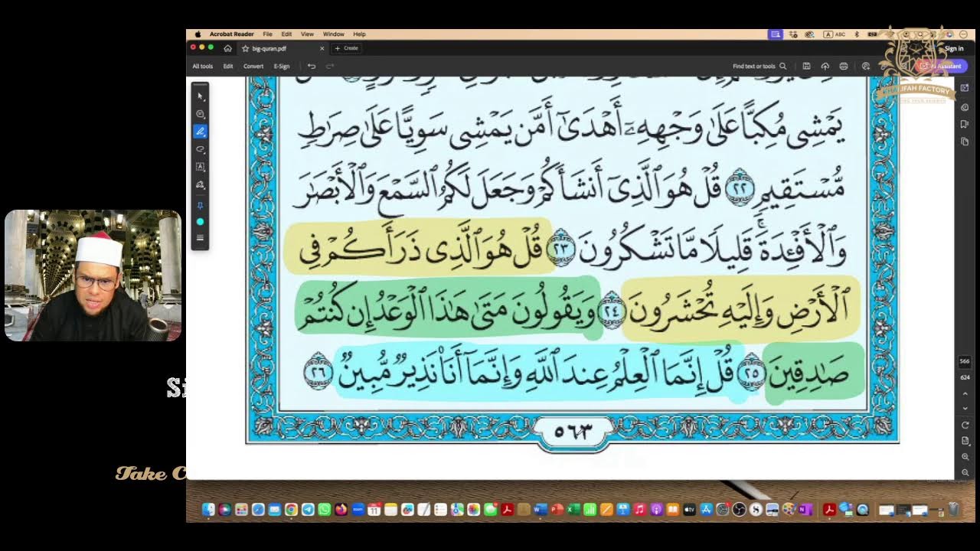Open Firefox from the Dock
Image resolution: width=980 pixels, height=551 pixels.
(341, 510)
